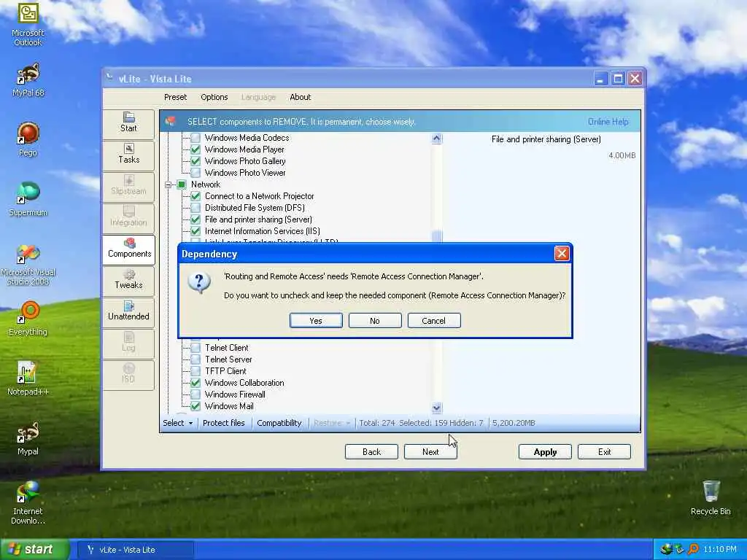The image size is (747, 560).
Task: Open the About menu
Action: (x=300, y=97)
